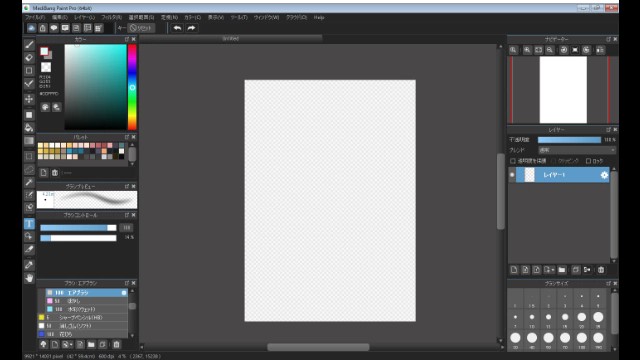Download cloud brushes in brush panel

43,344
